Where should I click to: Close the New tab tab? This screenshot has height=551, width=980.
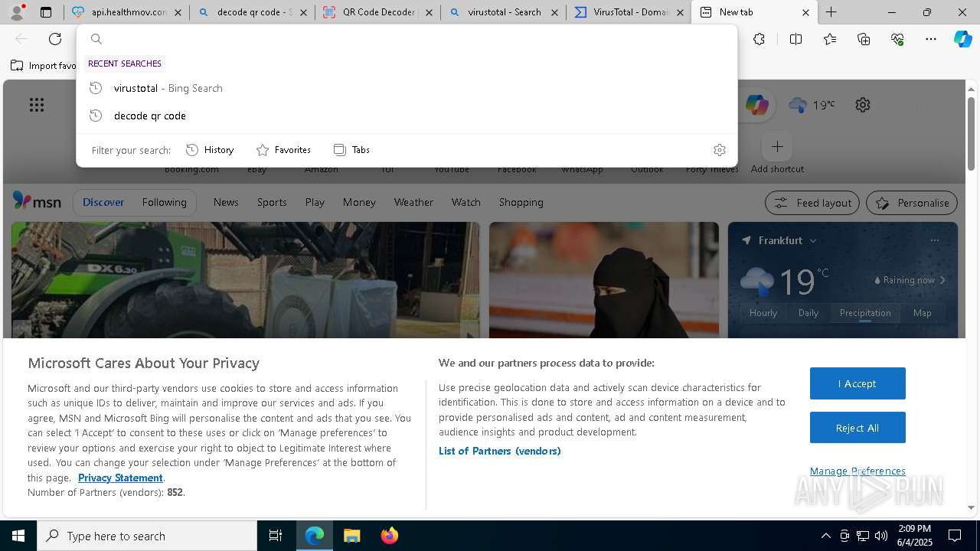click(x=805, y=12)
